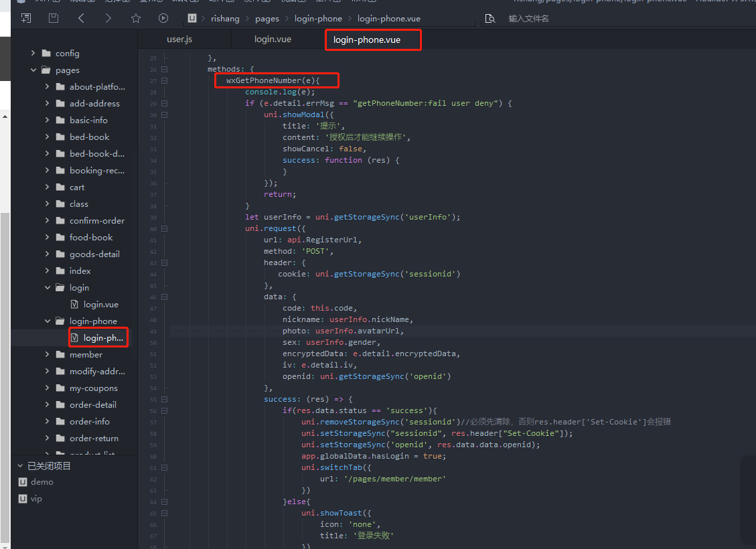The height and width of the screenshot is (549, 756).
Task: Select the food-book folder
Action: coord(91,237)
